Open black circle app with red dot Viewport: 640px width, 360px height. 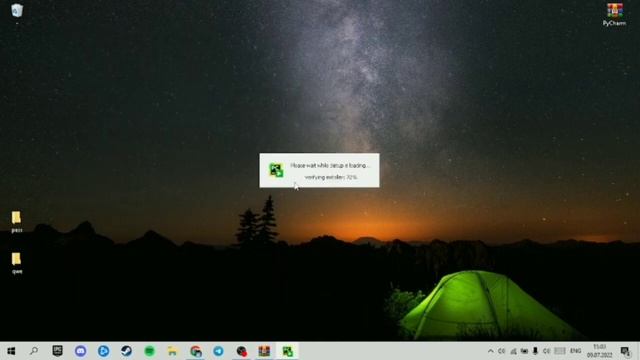click(241, 351)
